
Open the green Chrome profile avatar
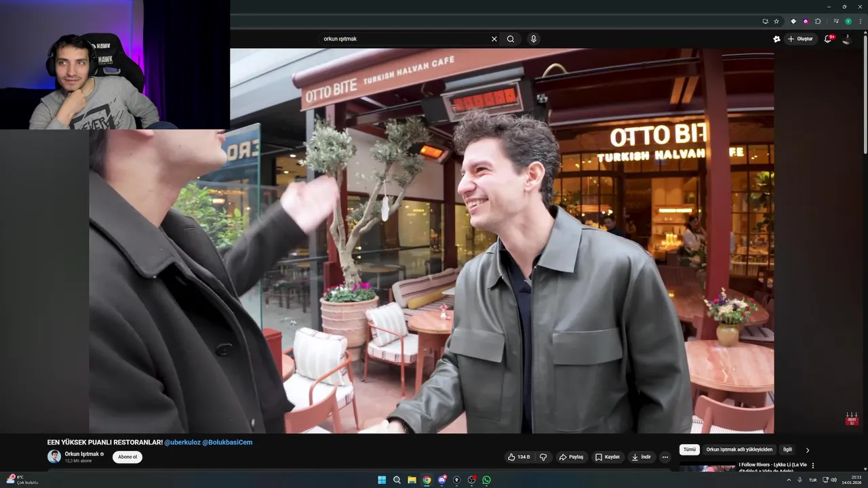[x=848, y=21]
